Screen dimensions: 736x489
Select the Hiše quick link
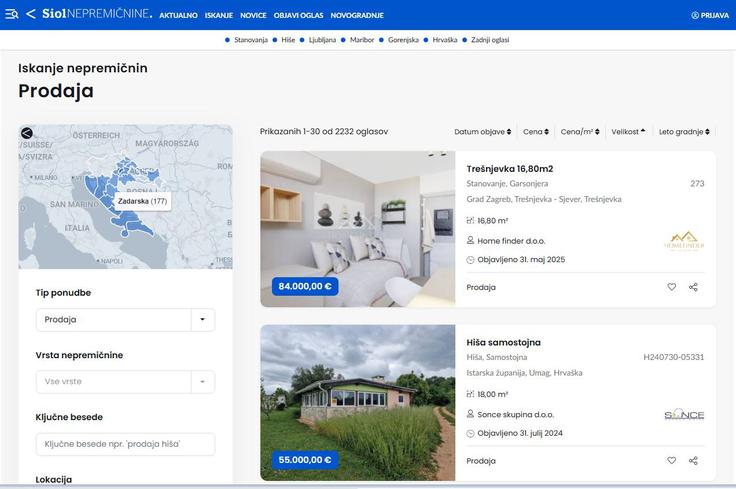click(288, 40)
